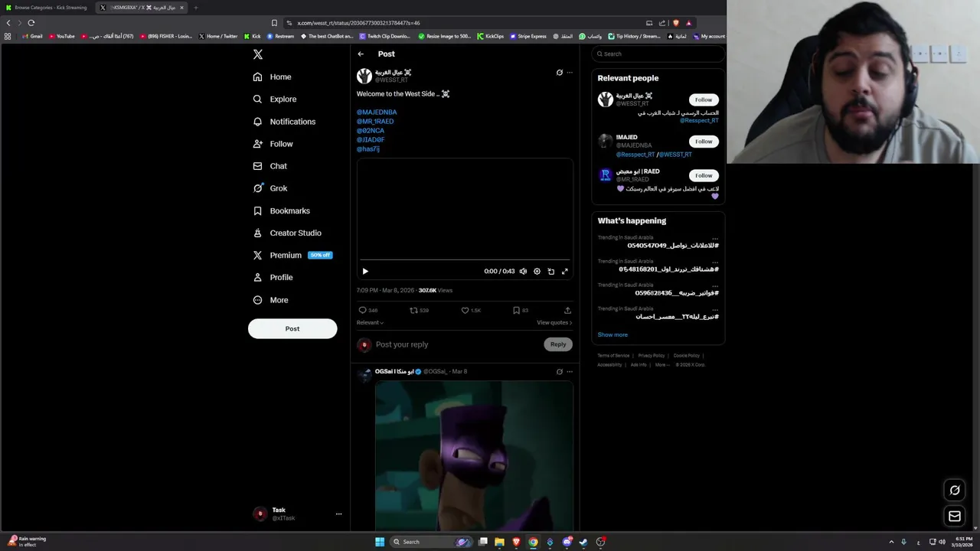This screenshot has height=551, width=980.
Task: Open Creator Studio in the sidebar
Action: tap(287, 233)
